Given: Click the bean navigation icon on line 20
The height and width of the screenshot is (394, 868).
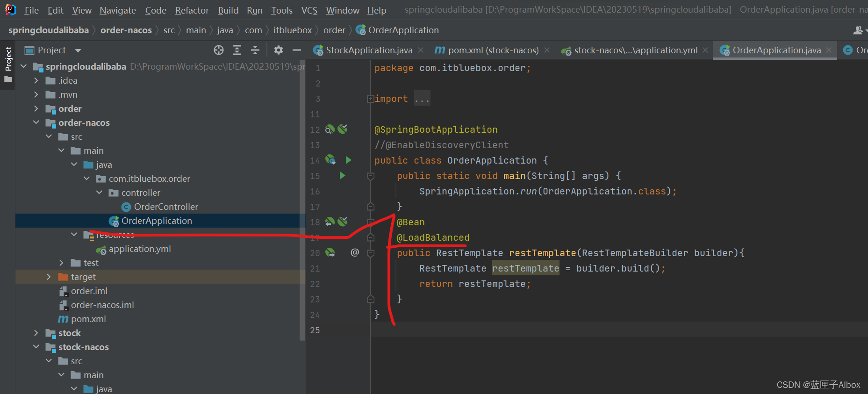Looking at the screenshot, I should pyautogui.click(x=330, y=252).
